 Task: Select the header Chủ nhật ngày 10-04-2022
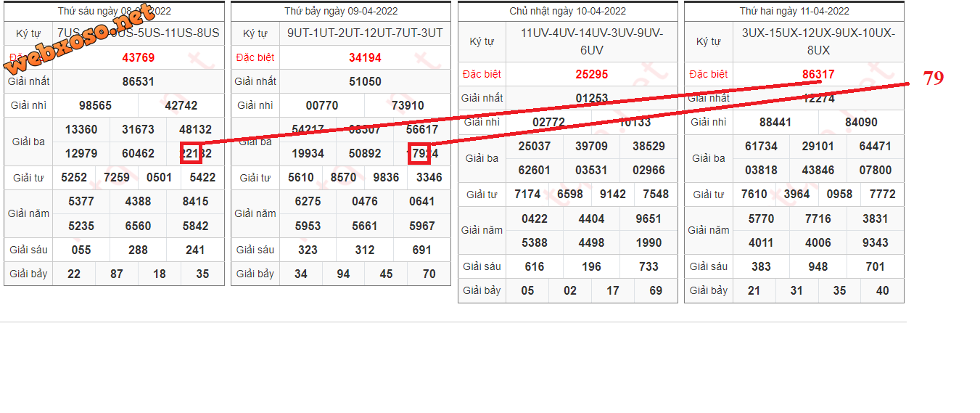tap(567, 11)
